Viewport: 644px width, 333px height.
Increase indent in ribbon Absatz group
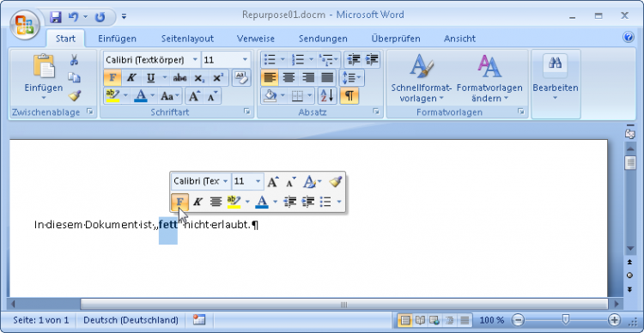click(372, 60)
